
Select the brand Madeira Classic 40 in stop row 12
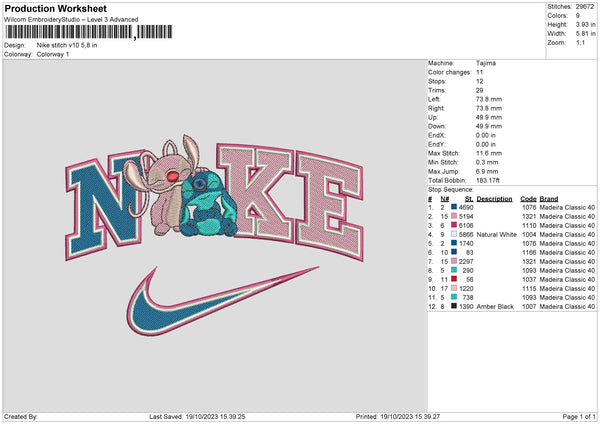coord(567,306)
